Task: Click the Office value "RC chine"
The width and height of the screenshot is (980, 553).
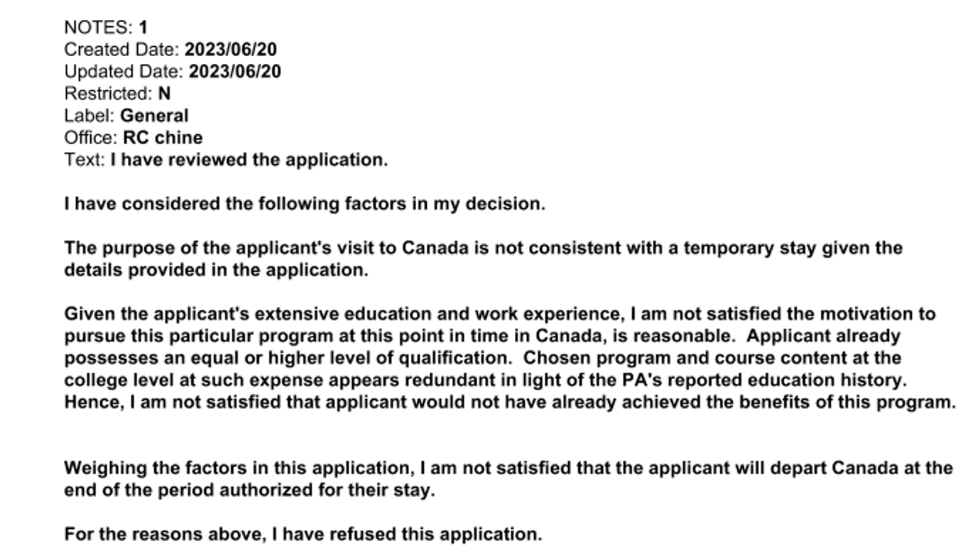Action: pyautogui.click(x=163, y=138)
